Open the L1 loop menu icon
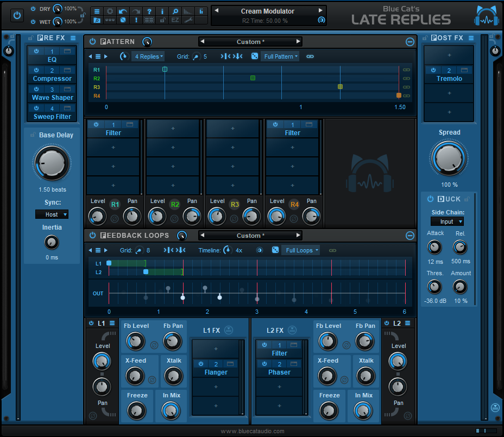 pyautogui.click(x=112, y=323)
